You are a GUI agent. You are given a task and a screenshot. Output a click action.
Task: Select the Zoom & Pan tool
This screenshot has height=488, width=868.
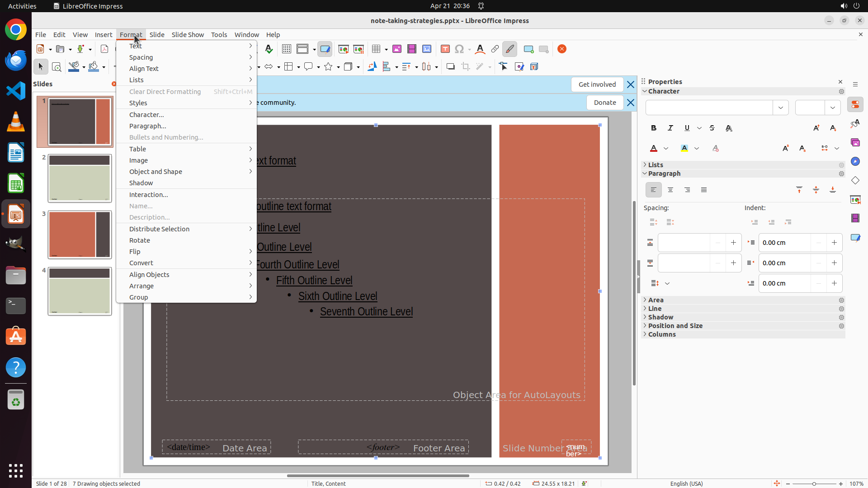point(57,67)
